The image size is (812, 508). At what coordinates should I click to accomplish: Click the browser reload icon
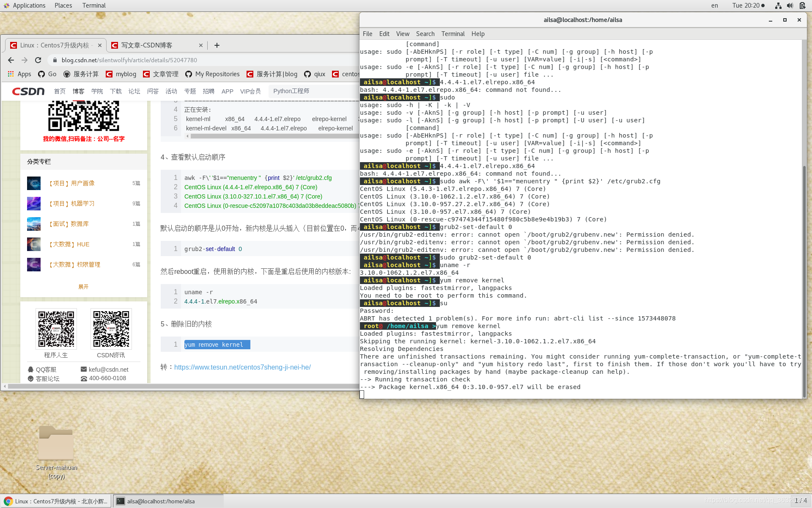(38, 60)
